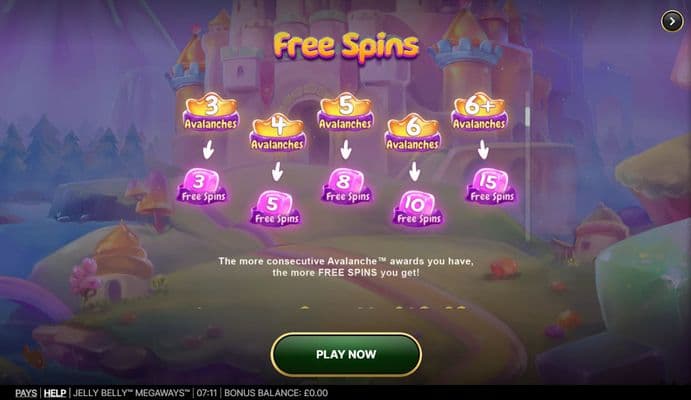This screenshot has width=691, height=400.
Task: Open the PAYS link in bottom bar
Action: (x=26, y=393)
